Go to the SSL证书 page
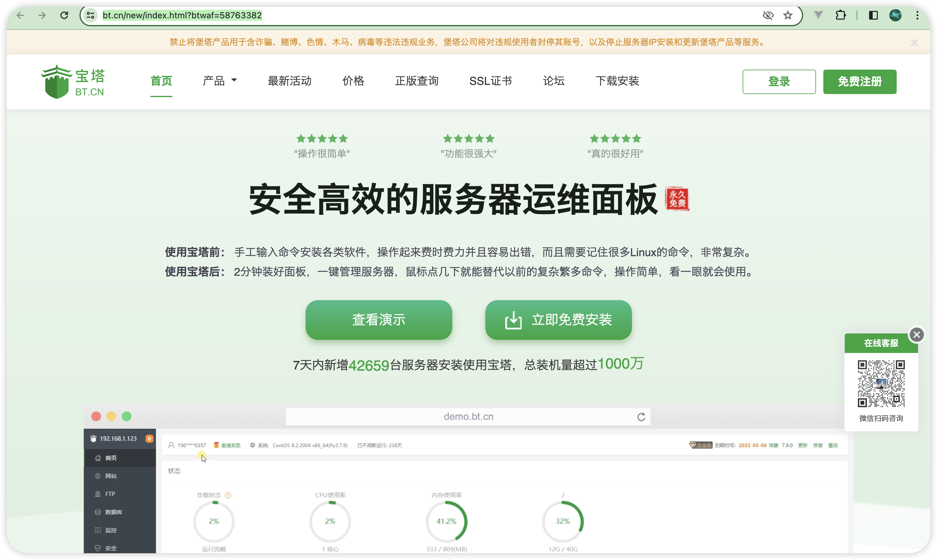The image size is (937, 560). [x=490, y=81]
